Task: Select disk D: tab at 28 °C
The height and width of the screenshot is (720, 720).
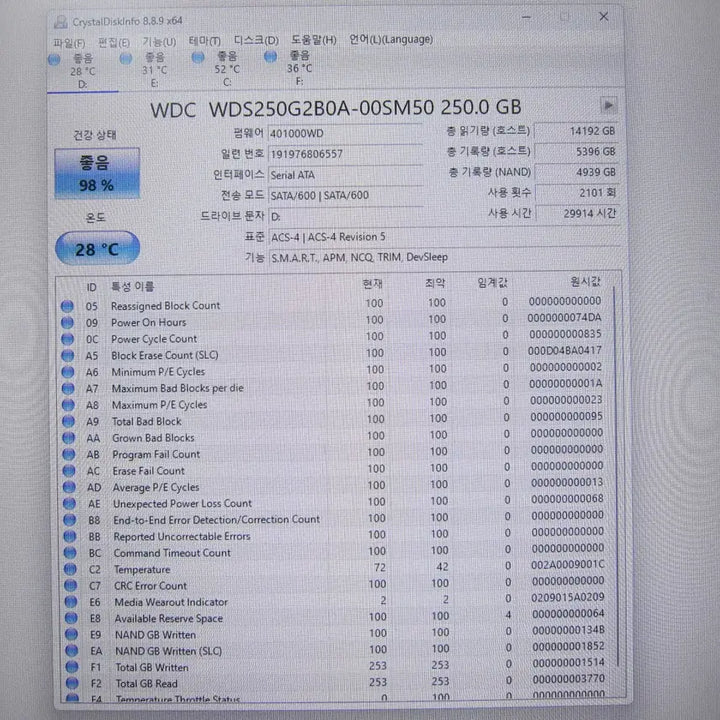Action: coord(83,71)
